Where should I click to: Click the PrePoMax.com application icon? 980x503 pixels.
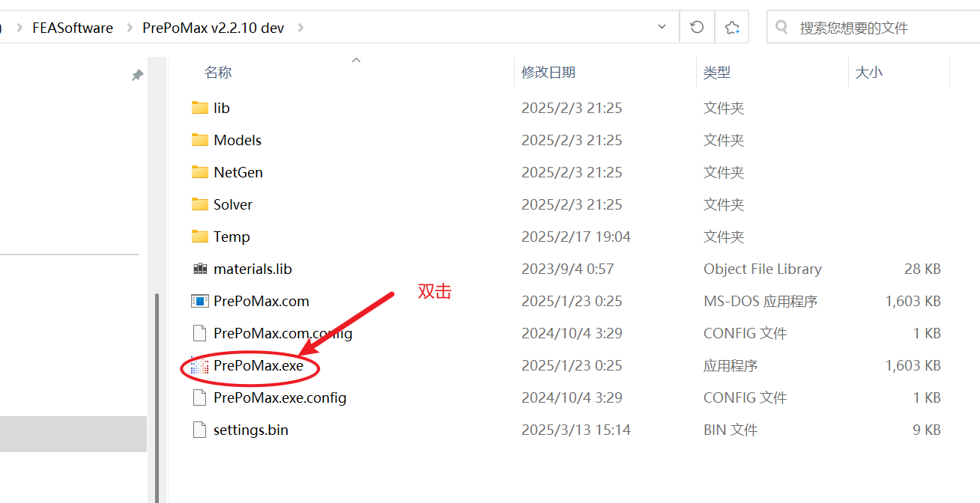click(x=199, y=301)
